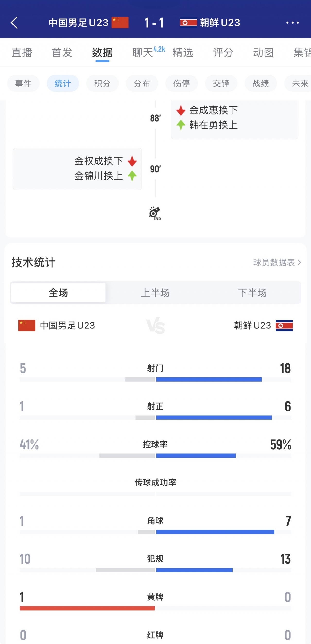Screen dimensions: 311x644
Task: Tap the blue 控球率 possession bar
Action: (196, 456)
